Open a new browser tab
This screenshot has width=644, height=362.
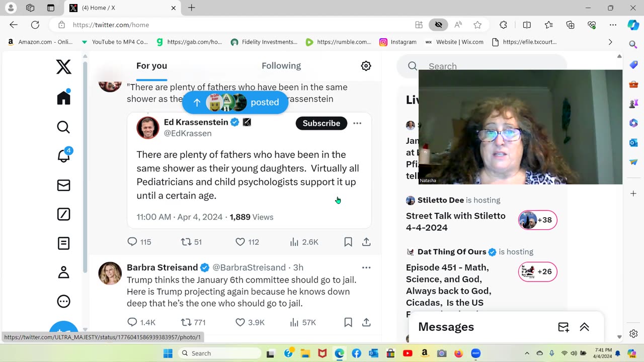tap(192, 8)
